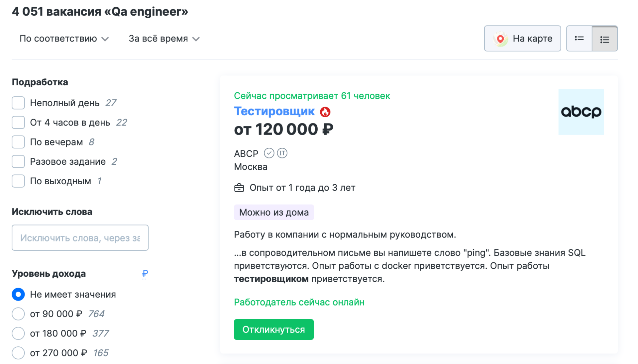Switch to detailed list view icon
This screenshot has height=364, width=638.
click(x=605, y=39)
